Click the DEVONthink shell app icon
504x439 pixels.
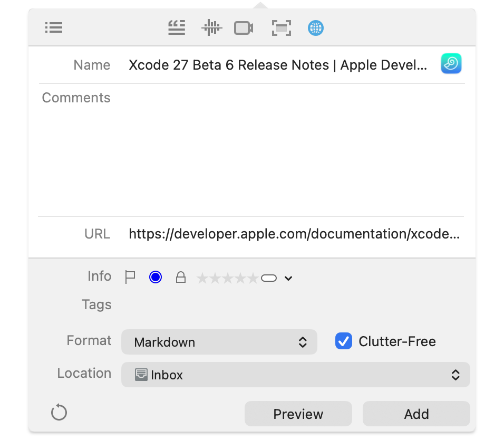[x=451, y=63]
